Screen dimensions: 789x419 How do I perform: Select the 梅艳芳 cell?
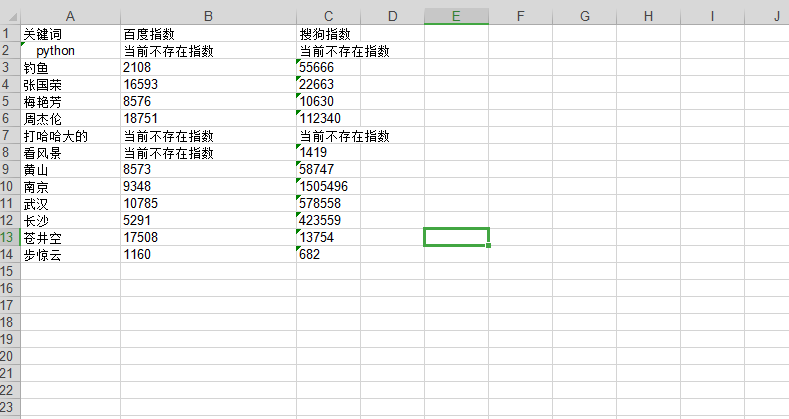pyautogui.click(x=70, y=102)
